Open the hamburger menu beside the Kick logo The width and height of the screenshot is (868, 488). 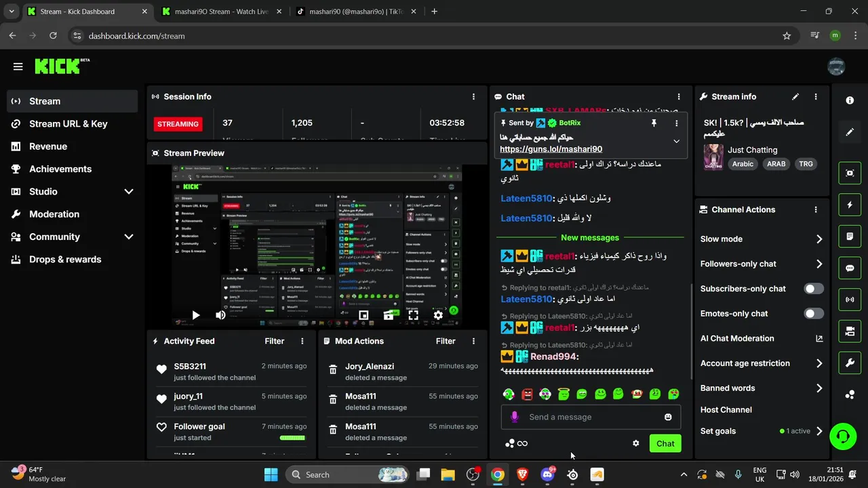[x=18, y=66]
